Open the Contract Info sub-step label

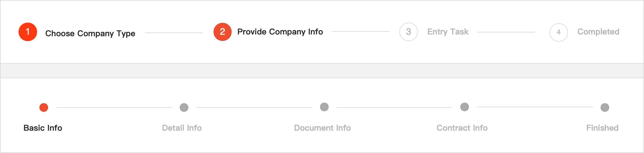click(462, 128)
